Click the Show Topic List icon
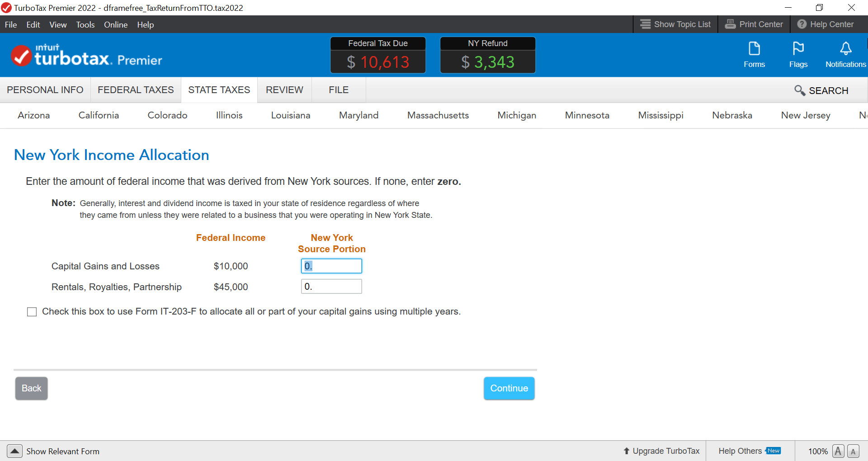 (x=646, y=24)
